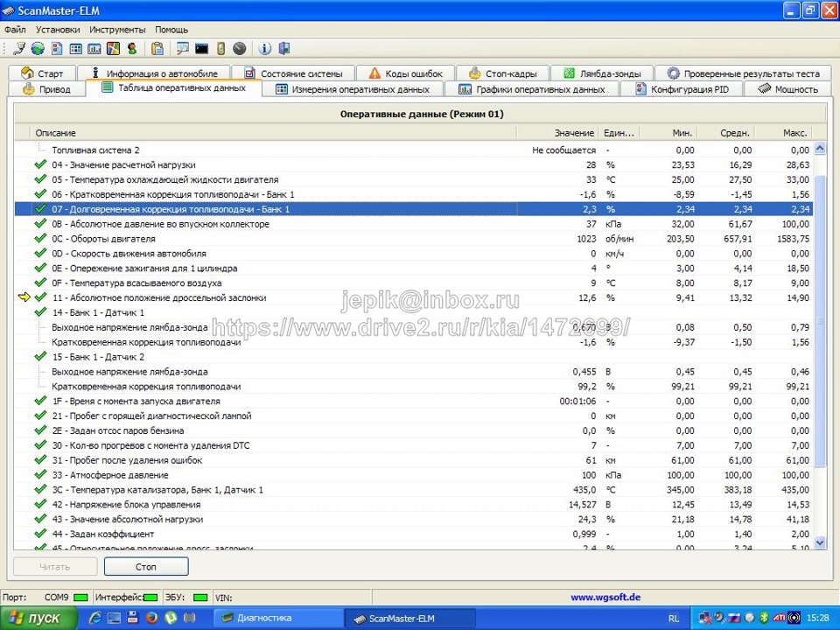Open the Инструменты menu
This screenshot has width=840, height=630.
[117, 29]
